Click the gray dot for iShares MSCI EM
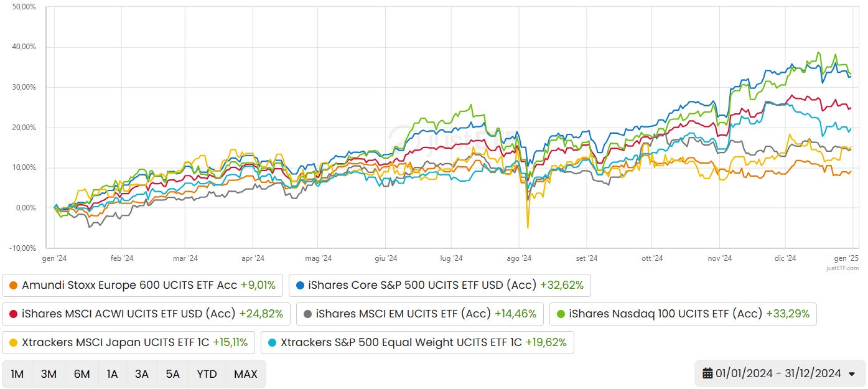868x389 pixels. 308,314
